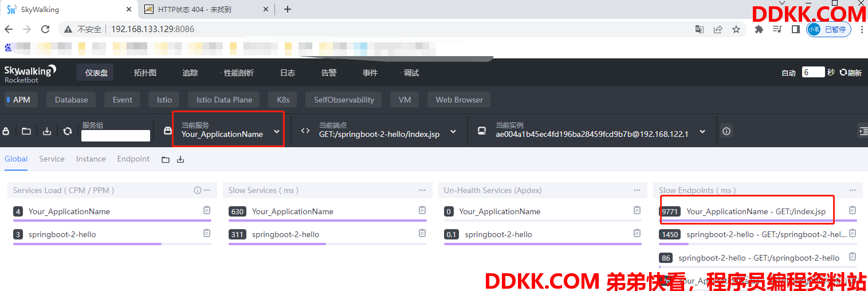Expand the 当前端点 endpoint dropdown
This screenshot has width=868, height=291.
pos(453,131)
